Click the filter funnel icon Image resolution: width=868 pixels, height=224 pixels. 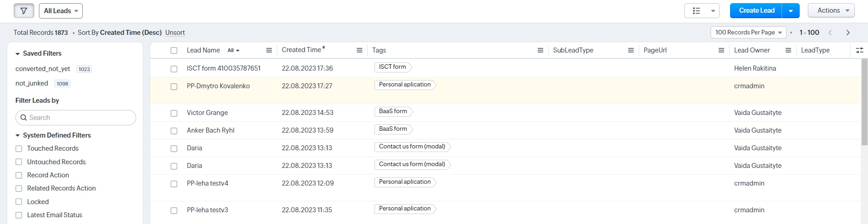click(x=24, y=11)
